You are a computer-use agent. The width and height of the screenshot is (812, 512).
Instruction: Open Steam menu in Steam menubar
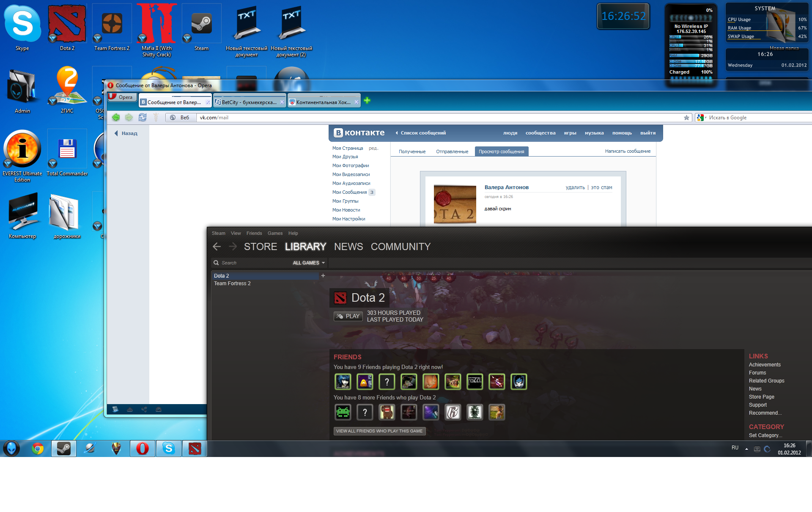(x=219, y=233)
